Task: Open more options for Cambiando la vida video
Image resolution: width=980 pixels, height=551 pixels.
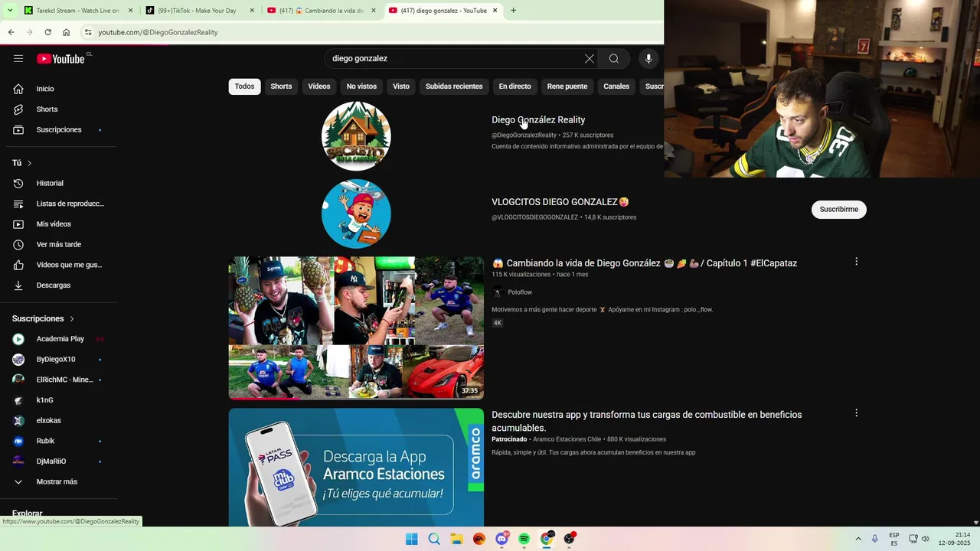Action: (856, 262)
